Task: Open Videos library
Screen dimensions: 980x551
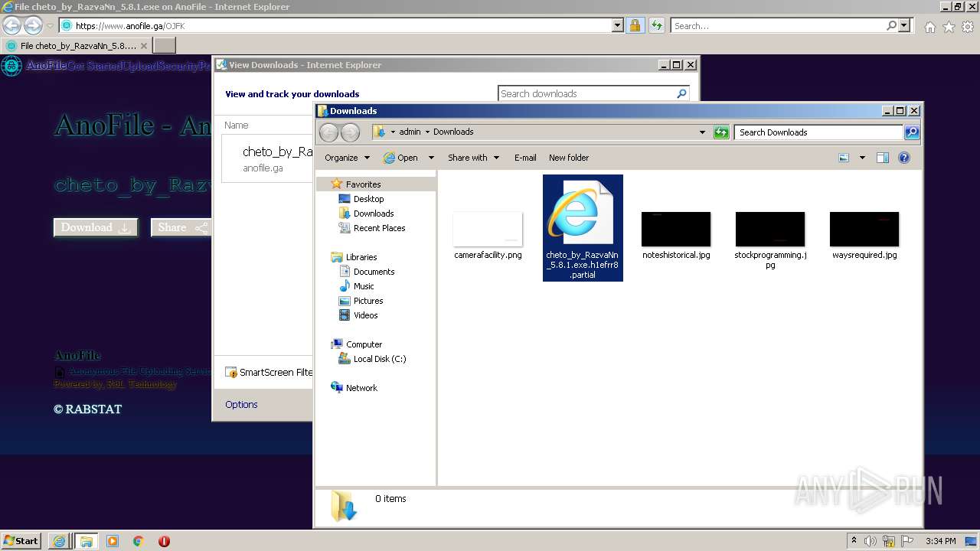Action: [x=365, y=315]
